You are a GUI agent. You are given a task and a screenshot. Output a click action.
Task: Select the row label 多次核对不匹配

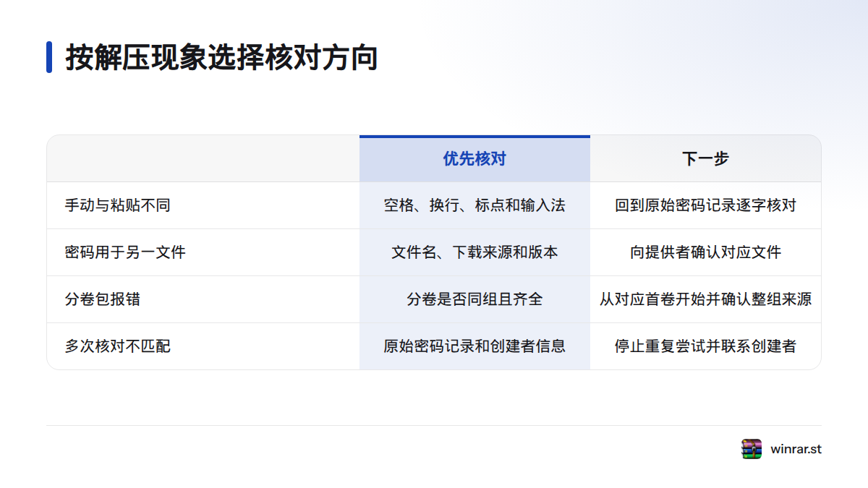coord(118,346)
